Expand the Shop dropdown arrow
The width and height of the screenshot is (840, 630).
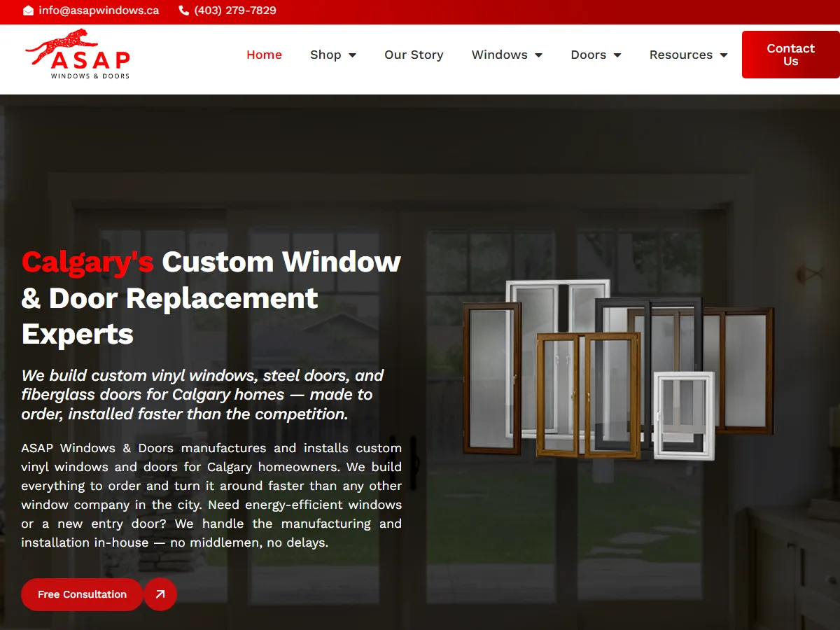click(x=352, y=55)
